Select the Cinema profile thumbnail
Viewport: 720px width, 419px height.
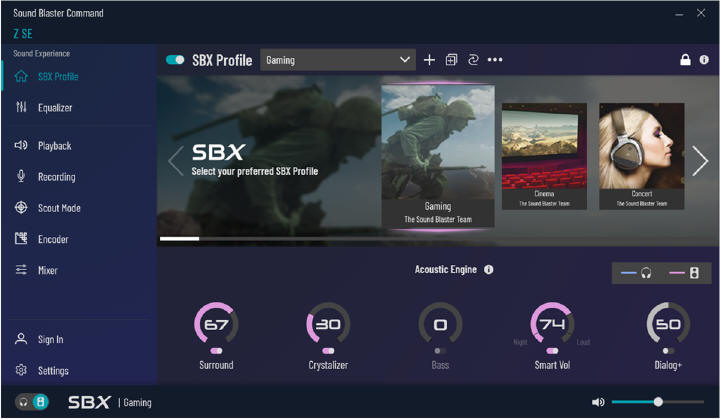544,156
